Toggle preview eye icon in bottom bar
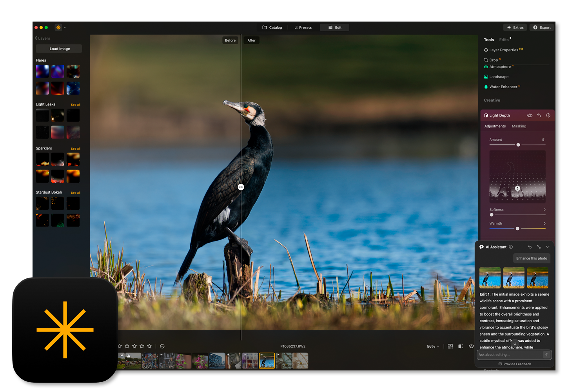588x392 pixels. [x=471, y=346]
